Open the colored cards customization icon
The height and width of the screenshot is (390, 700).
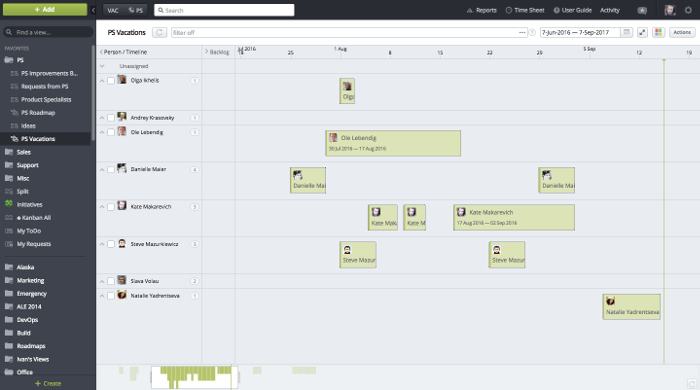658,32
